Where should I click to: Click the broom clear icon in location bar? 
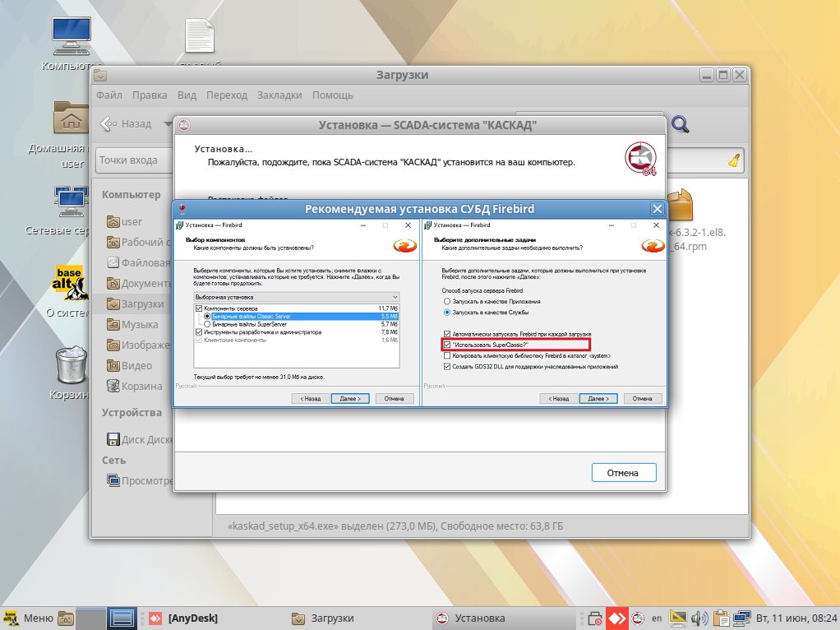pyautogui.click(x=734, y=161)
